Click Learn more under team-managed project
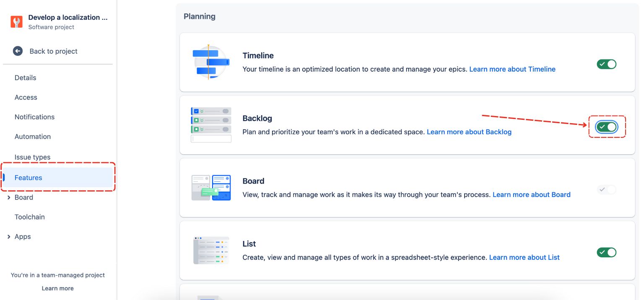Image resolution: width=644 pixels, height=300 pixels. click(57, 288)
